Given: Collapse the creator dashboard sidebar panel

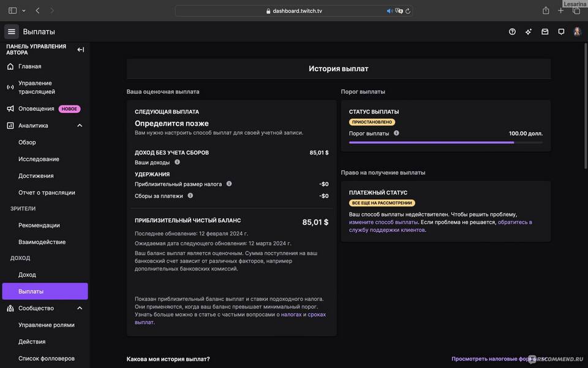Looking at the screenshot, I should coord(80,50).
